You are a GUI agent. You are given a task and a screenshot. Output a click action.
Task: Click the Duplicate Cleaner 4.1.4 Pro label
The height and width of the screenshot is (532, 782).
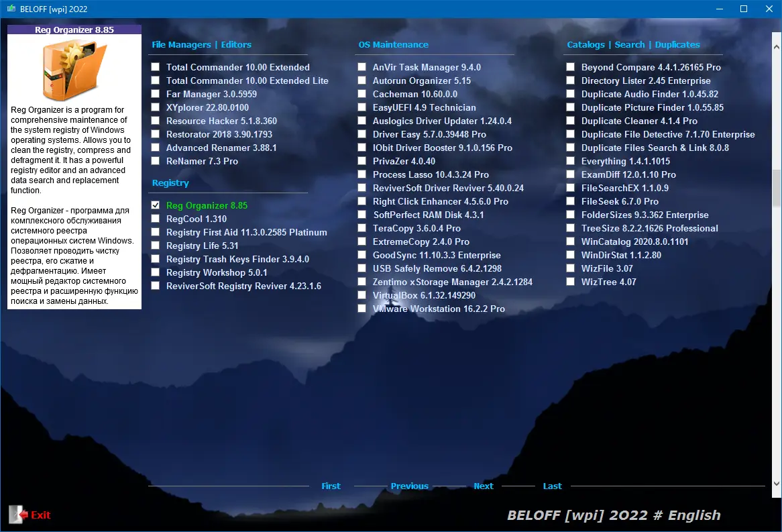(639, 121)
